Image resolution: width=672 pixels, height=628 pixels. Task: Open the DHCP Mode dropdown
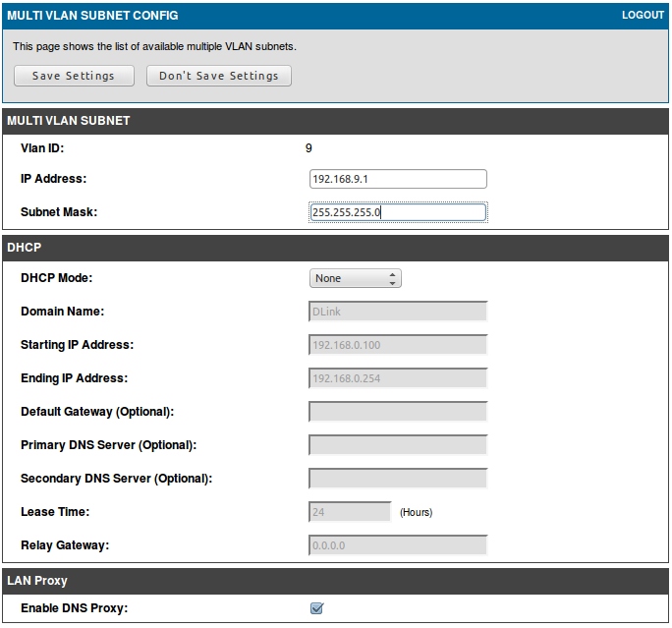(356, 279)
